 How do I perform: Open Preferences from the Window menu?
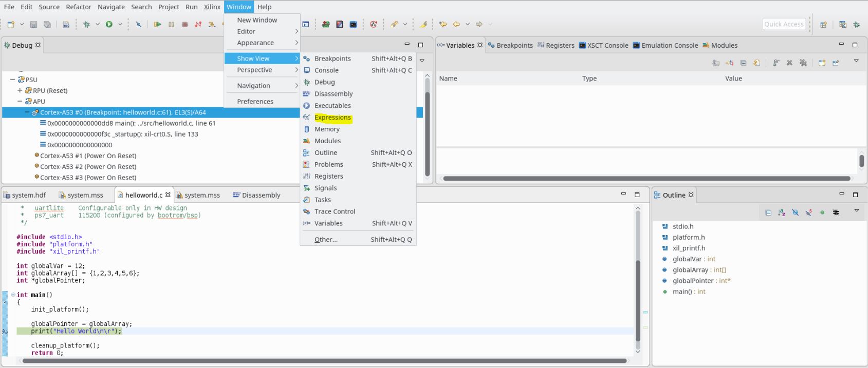tap(255, 102)
